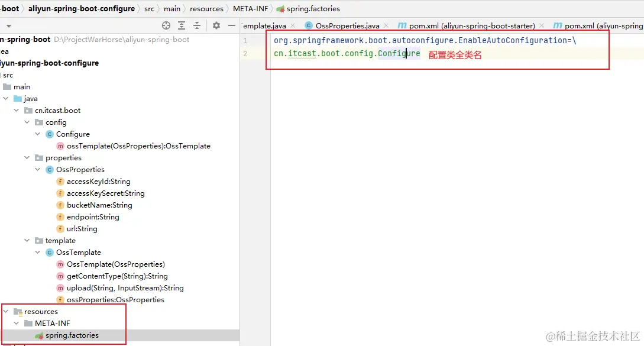Collapse the config package node
The height and width of the screenshot is (346, 644).
coord(27,122)
